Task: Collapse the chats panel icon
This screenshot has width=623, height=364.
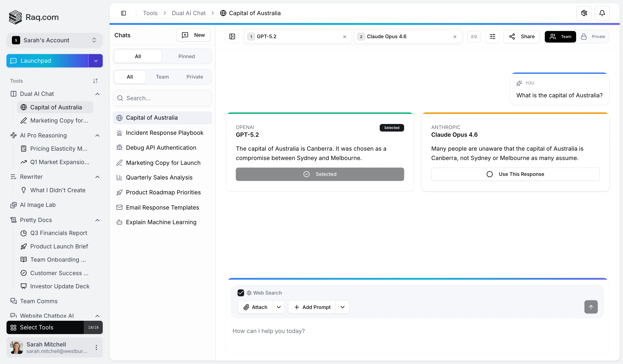Action: tap(232, 37)
